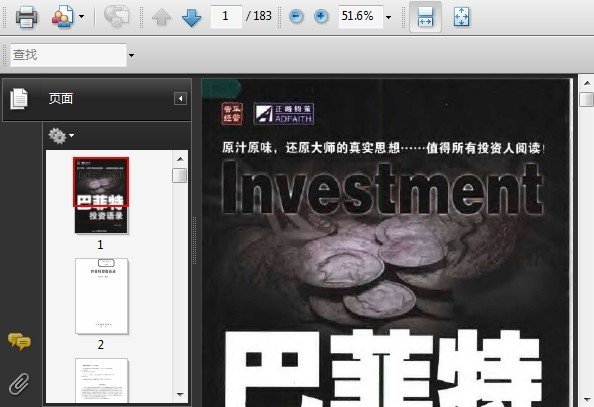
Task: Click the page thumbnails panel icon
Action: tap(19, 99)
